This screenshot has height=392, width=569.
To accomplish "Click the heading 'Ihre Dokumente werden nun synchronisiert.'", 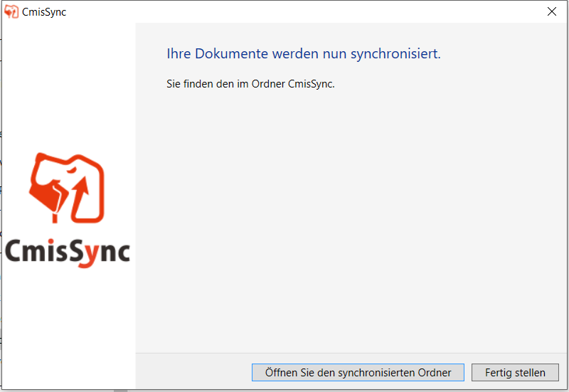I will point(304,54).
